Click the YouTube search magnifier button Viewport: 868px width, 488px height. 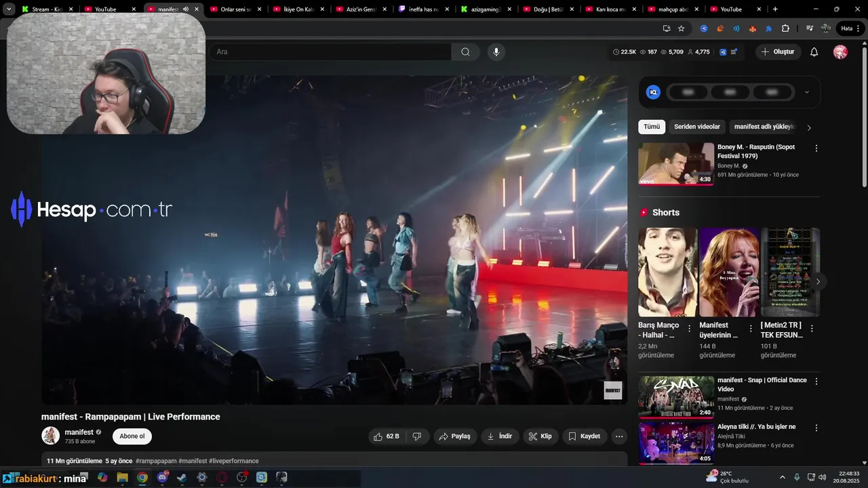click(465, 52)
